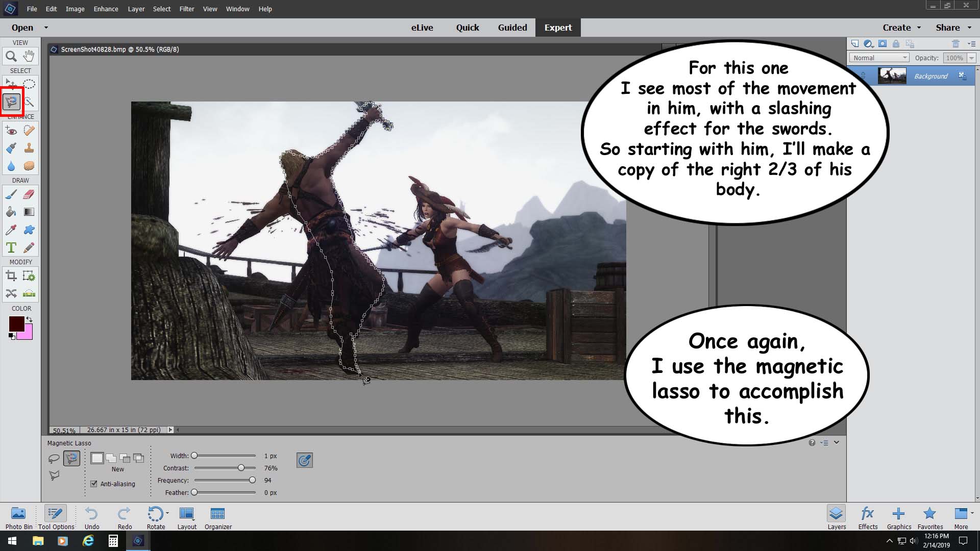Toggle the Tool Options panel button

pos(56,517)
